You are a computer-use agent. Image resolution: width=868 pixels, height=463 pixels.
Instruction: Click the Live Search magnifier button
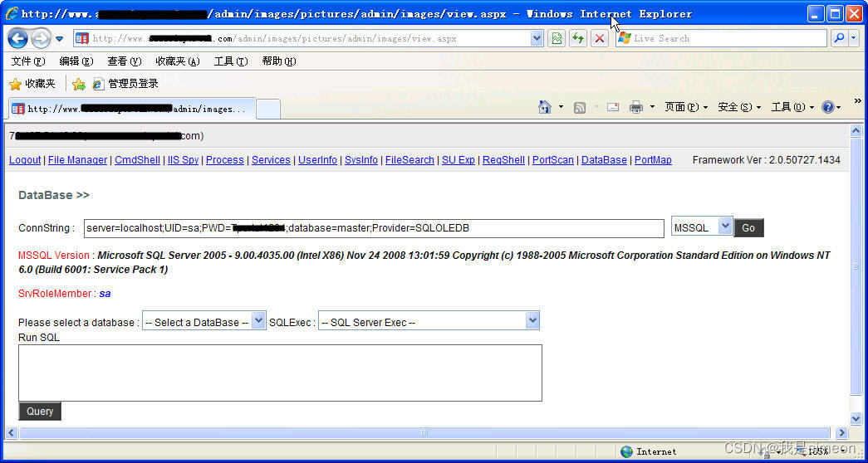[x=839, y=38]
